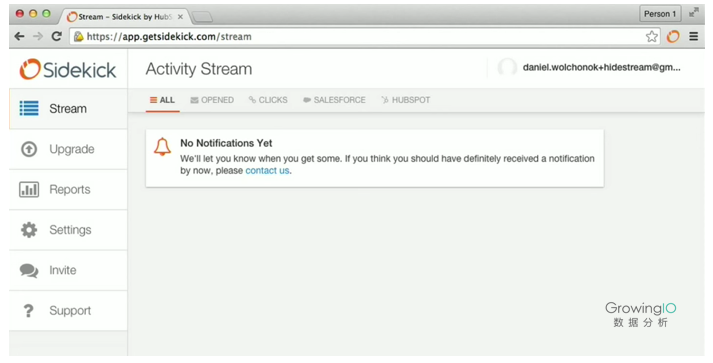Open the daniel.wolchonok account menu

pyautogui.click(x=602, y=68)
